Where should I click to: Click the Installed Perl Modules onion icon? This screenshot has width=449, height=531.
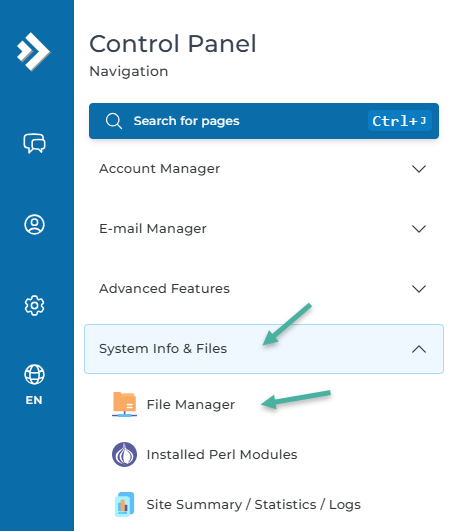pyautogui.click(x=125, y=454)
